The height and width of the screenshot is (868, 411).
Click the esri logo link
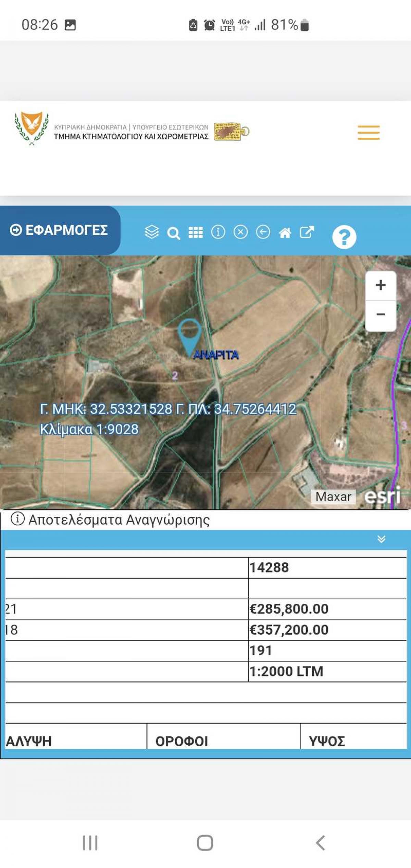click(x=382, y=496)
